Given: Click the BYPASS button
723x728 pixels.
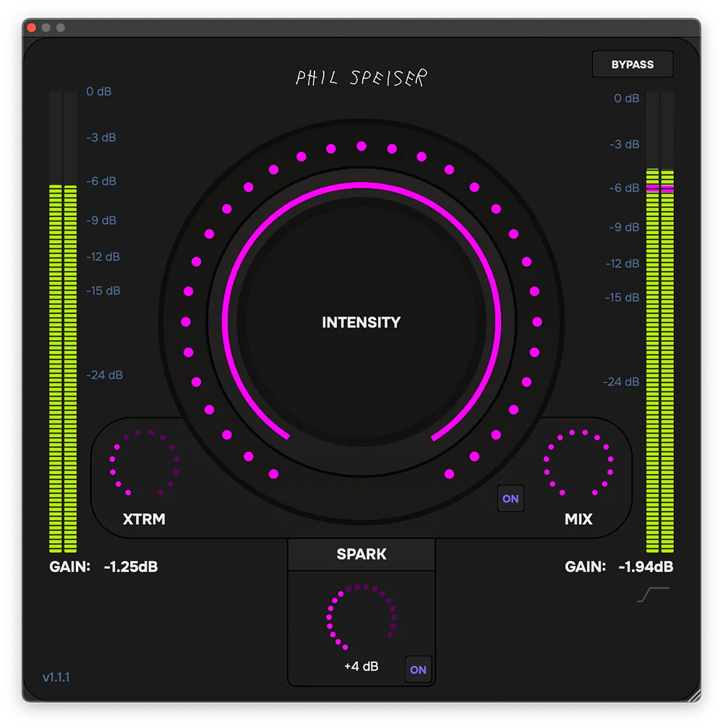Looking at the screenshot, I should click(632, 64).
